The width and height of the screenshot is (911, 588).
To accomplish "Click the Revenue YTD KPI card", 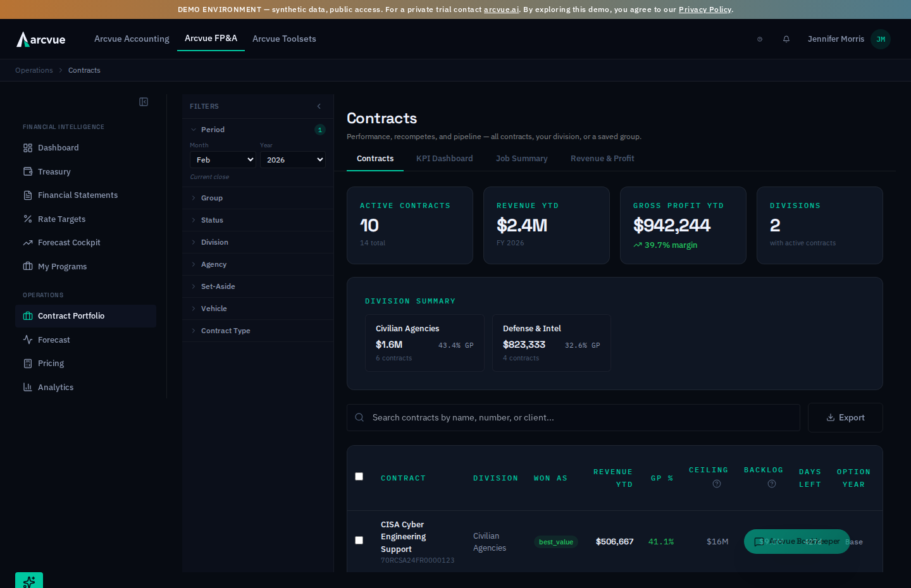I will coord(547,225).
